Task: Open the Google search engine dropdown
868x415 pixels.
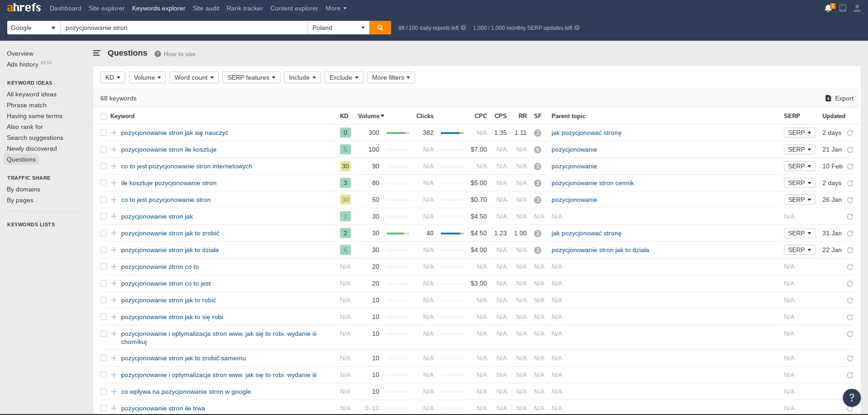Action: point(33,28)
